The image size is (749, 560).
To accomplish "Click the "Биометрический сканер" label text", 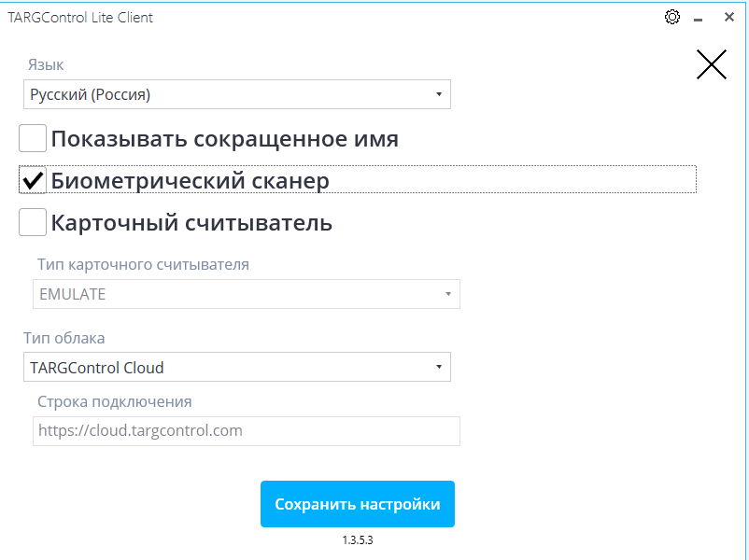I will 190,180.
